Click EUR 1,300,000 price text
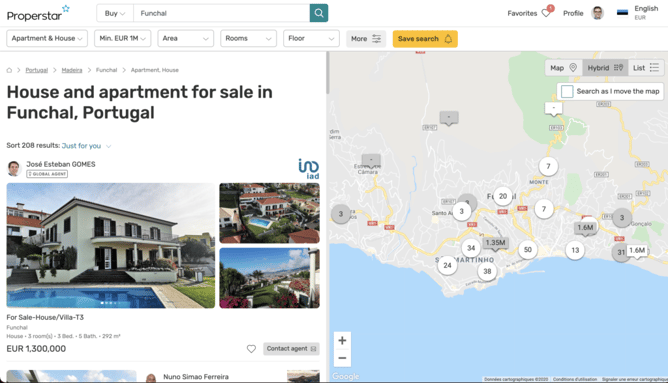The height and width of the screenshot is (383, 668). (x=36, y=348)
